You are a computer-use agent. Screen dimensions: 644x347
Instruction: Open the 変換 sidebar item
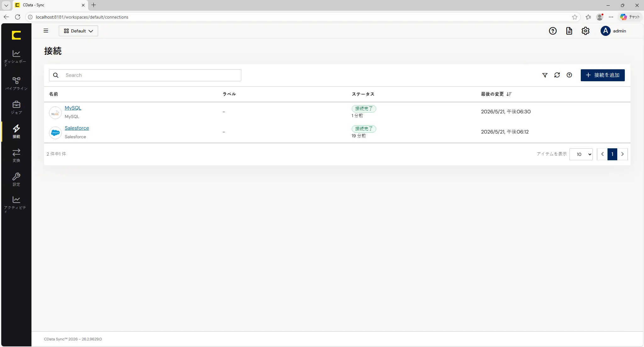(16, 155)
